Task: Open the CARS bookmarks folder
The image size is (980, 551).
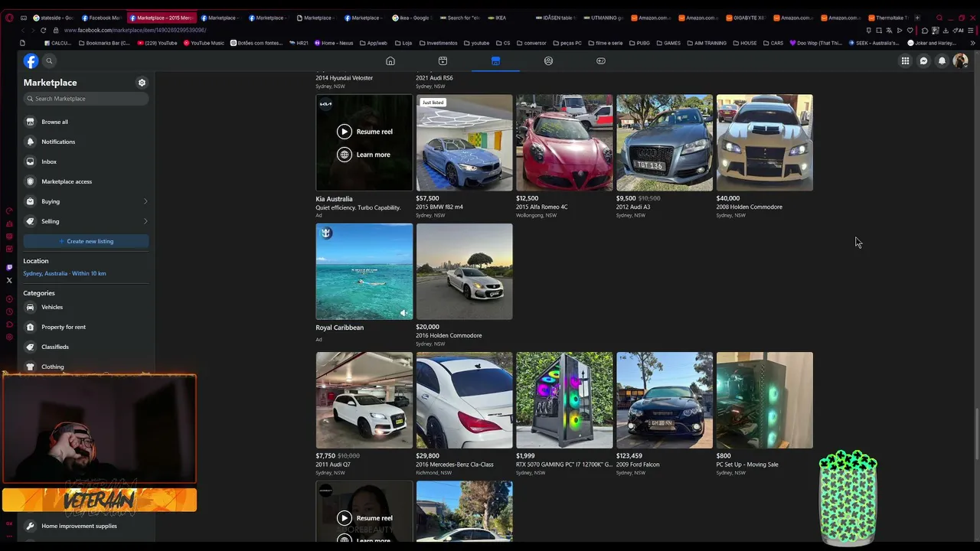Action: (x=773, y=43)
